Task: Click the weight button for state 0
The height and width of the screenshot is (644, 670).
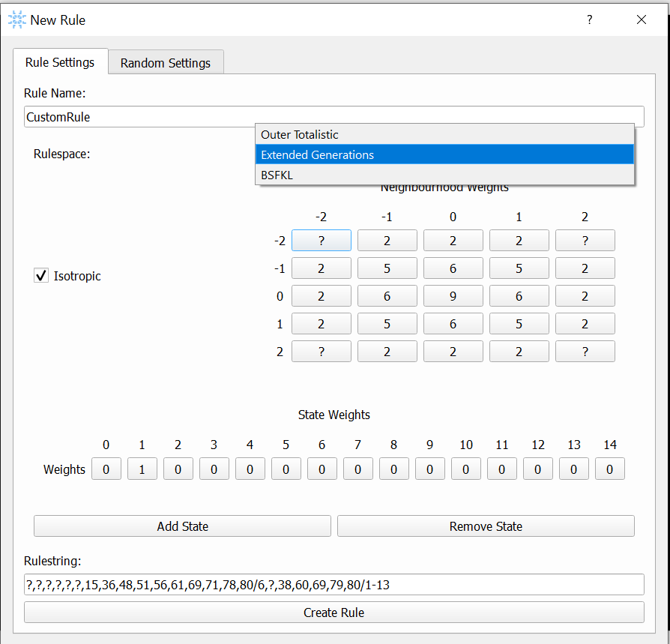Action: 106,469
